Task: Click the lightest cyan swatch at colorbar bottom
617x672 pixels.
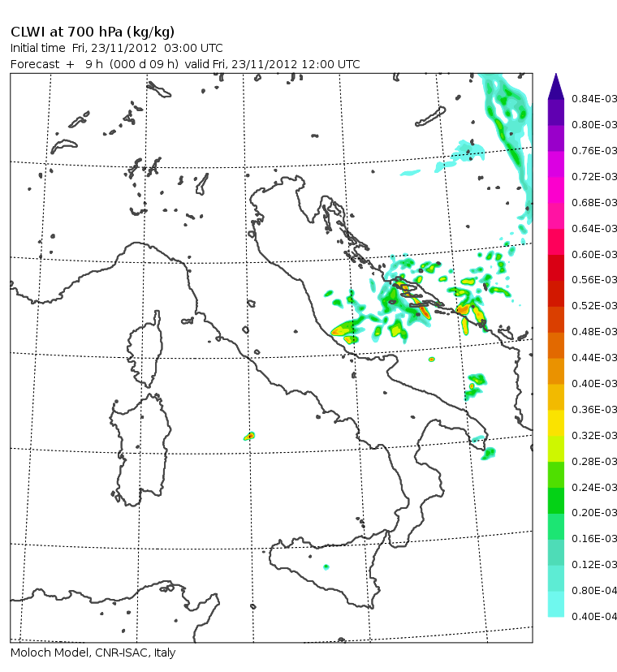Action: tap(555, 604)
